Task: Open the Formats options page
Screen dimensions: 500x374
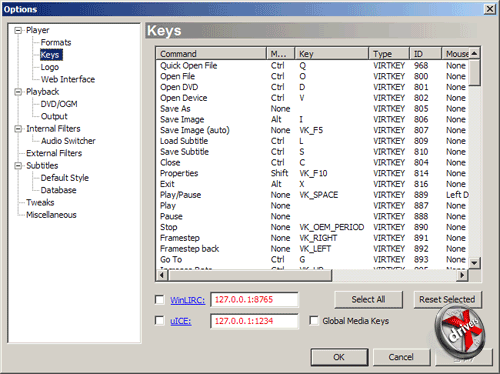Action: (x=56, y=43)
